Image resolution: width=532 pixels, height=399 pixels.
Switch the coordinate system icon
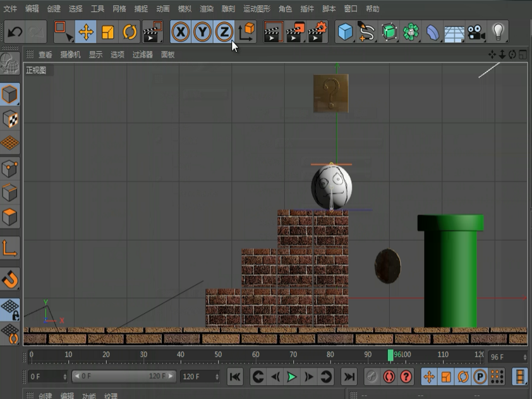[x=246, y=32]
